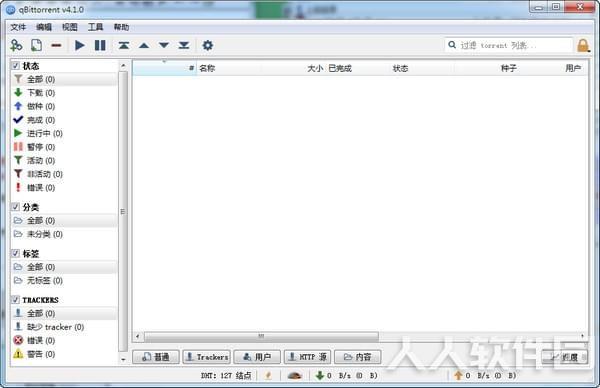The image size is (600, 388).
Task: Click the pause toolbar icon
Action: click(x=100, y=46)
